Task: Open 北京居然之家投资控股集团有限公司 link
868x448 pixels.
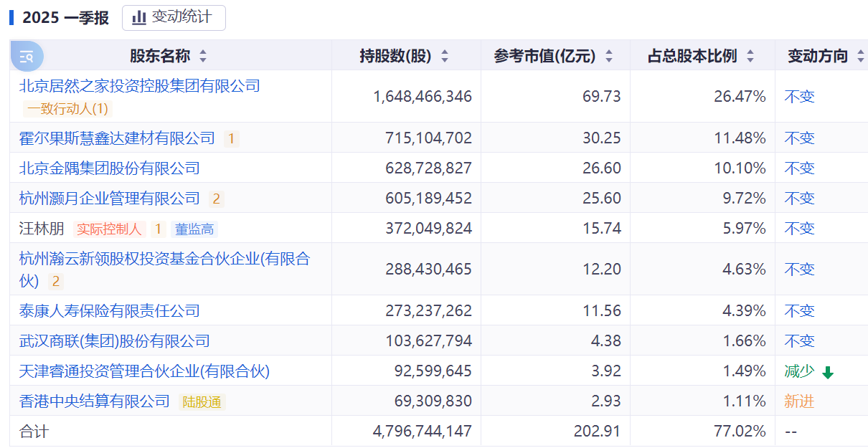Action: [x=139, y=86]
